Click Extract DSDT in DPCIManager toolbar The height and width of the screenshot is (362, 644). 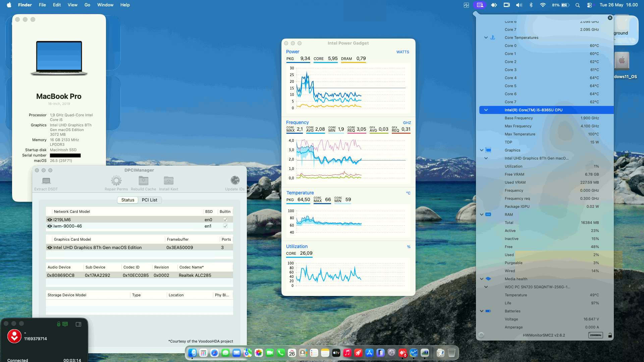(46, 184)
